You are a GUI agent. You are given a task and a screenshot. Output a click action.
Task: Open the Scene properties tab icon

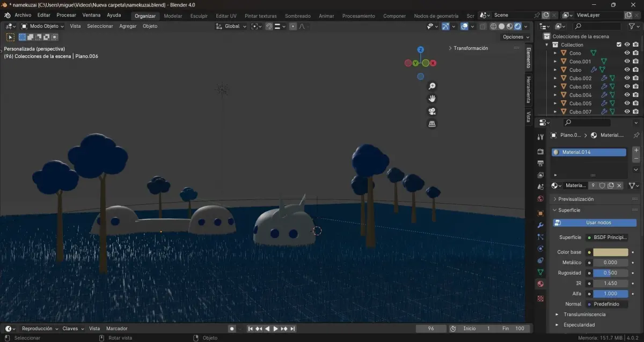coord(540,187)
